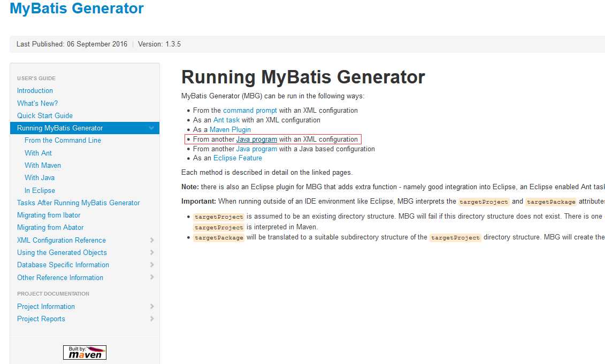Open Using the Generated Objects link
Screen dimensions: 605x364
62,253
